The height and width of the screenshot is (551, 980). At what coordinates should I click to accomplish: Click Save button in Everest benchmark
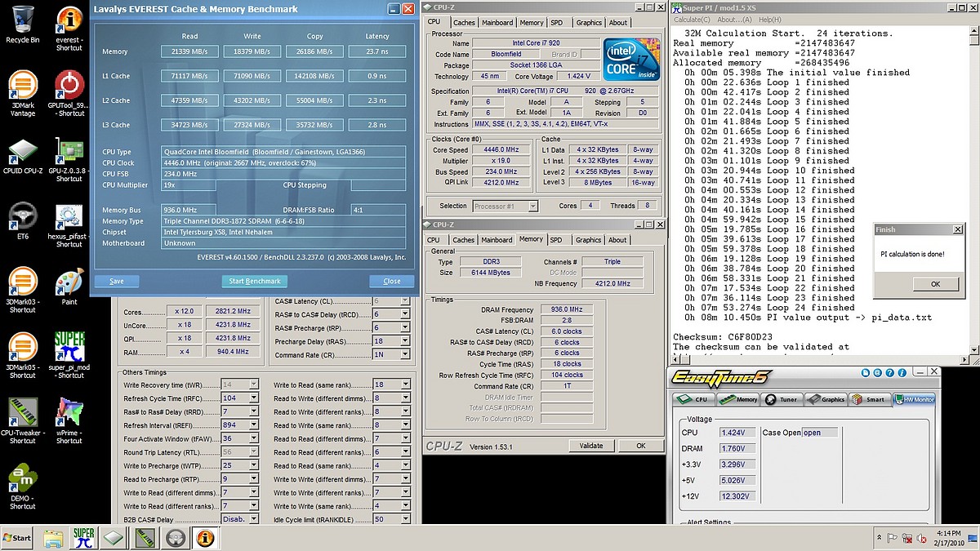[117, 281]
